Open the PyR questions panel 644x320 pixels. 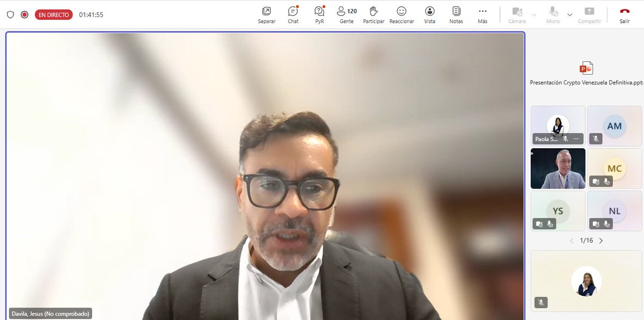tap(319, 14)
